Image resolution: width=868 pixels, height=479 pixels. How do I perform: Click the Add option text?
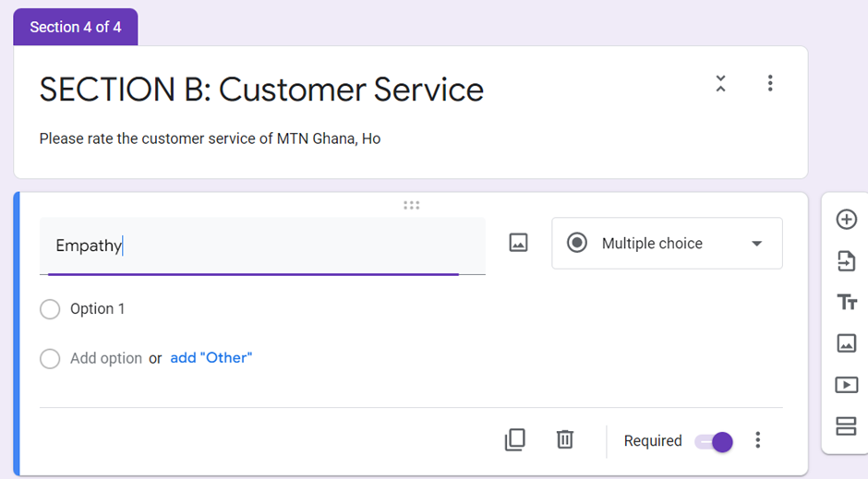[x=106, y=358]
